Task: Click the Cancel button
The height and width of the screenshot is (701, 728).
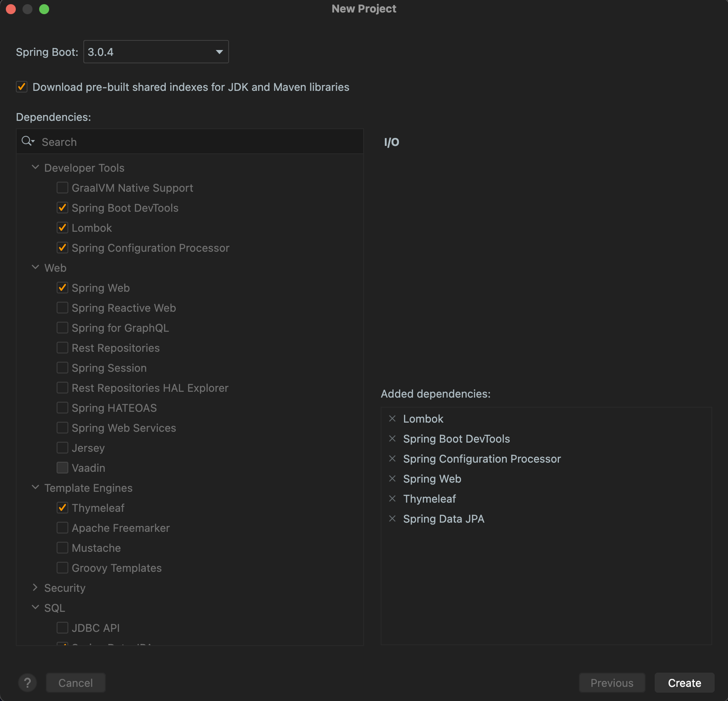Action: [x=75, y=683]
